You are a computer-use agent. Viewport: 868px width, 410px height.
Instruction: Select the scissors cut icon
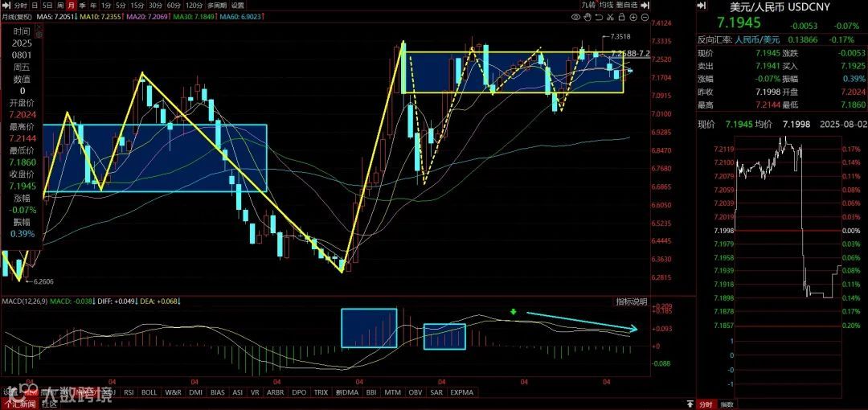(610, 17)
